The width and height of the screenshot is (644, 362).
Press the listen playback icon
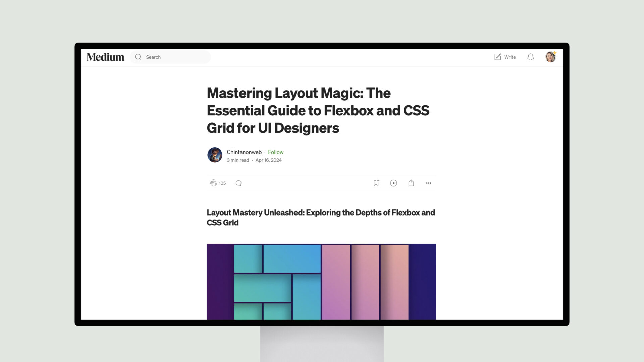(x=393, y=183)
